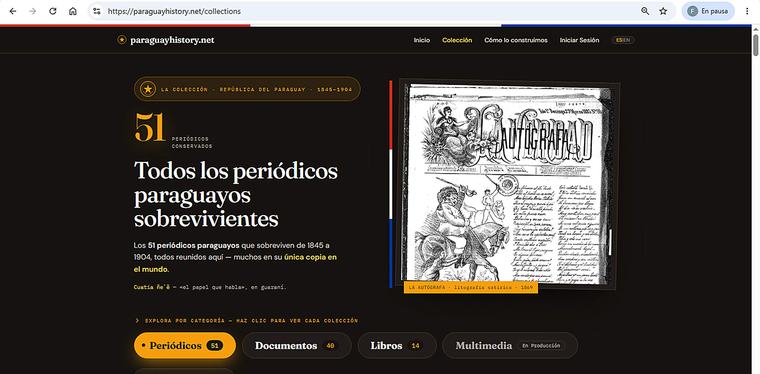Click the page vertical scrollbar thumb
This screenshot has height=374, width=760.
click(755, 45)
